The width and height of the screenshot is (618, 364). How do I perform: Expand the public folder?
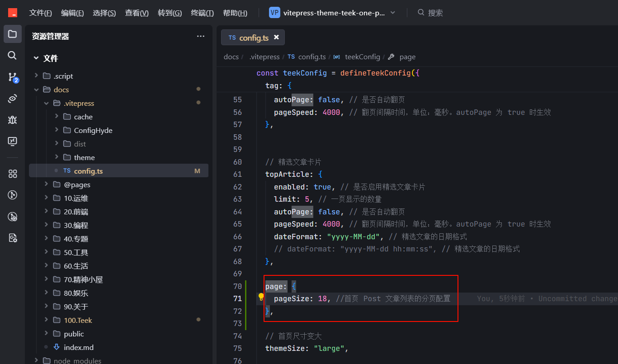(118, 334)
